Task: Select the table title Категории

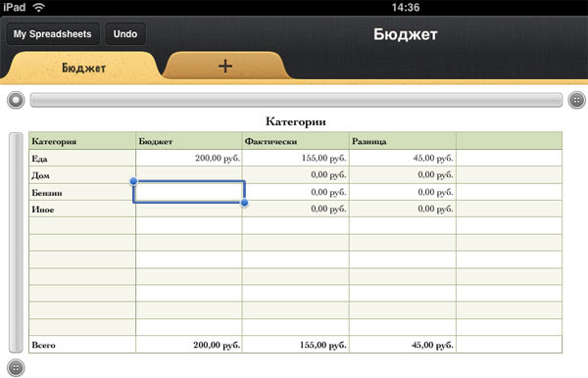Action: coord(296,121)
